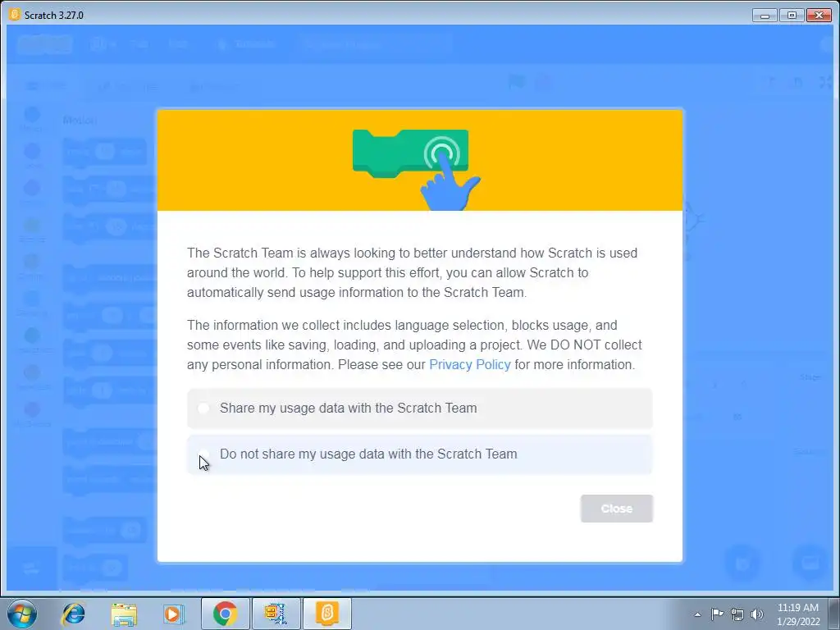This screenshot has height=630, width=840.
Task: Open the archive tool taskbar icon beside Chrome
Action: [276, 614]
